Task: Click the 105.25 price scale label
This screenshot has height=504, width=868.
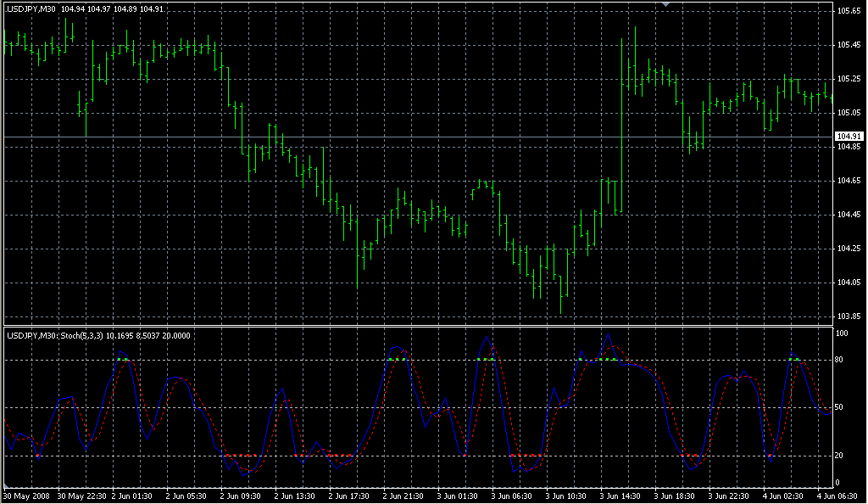Action: point(849,79)
